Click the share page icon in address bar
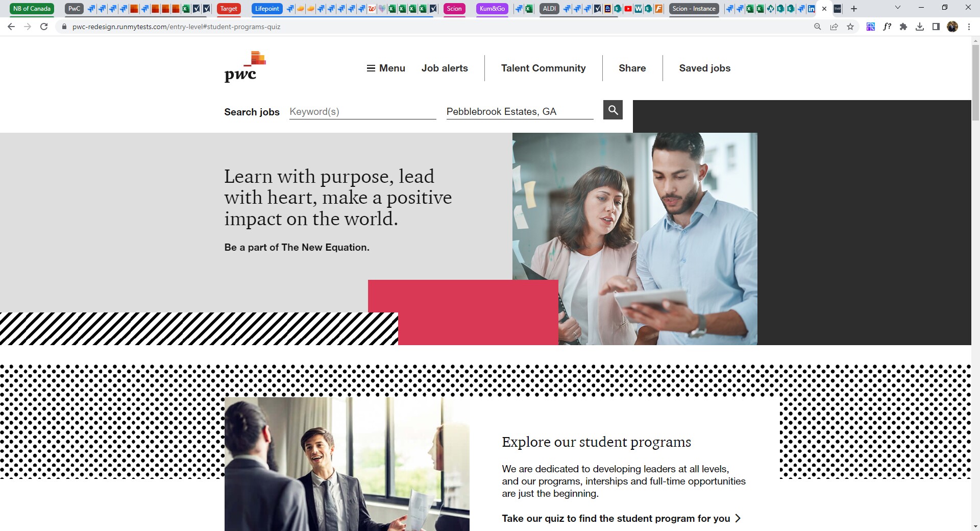The width and height of the screenshot is (980, 531). coord(834,27)
